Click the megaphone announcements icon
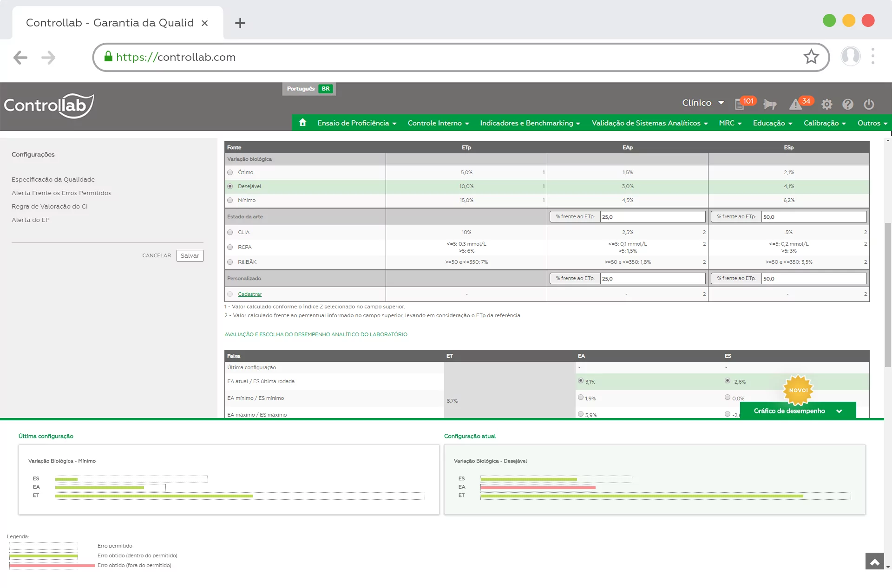This screenshot has width=892, height=588. click(770, 105)
